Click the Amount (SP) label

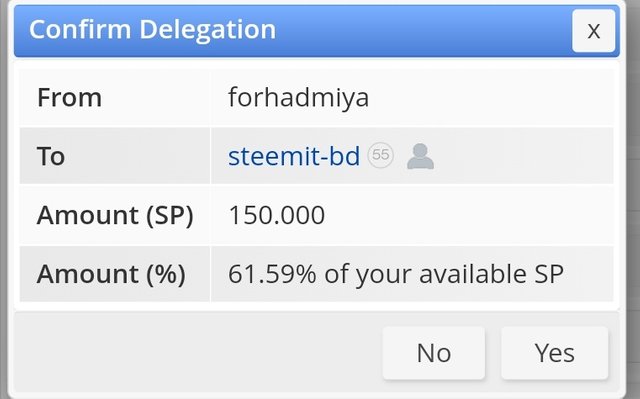tap(115, 215)
